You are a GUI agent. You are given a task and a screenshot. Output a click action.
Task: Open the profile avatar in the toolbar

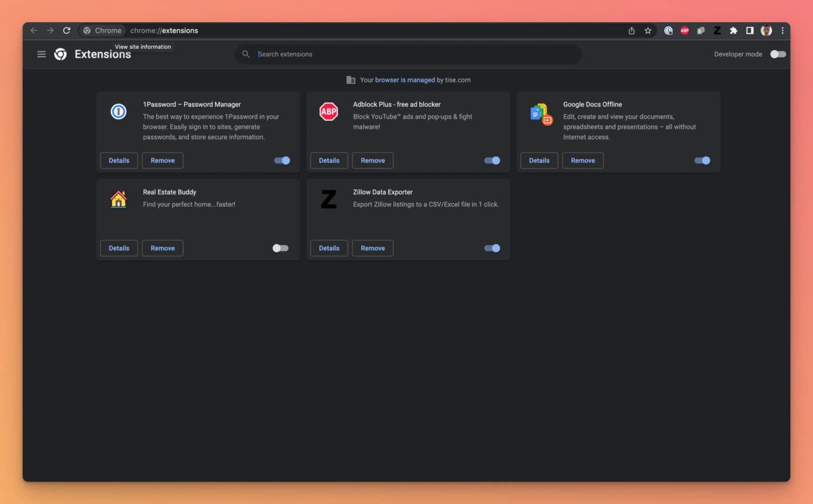tap(766, 31)
